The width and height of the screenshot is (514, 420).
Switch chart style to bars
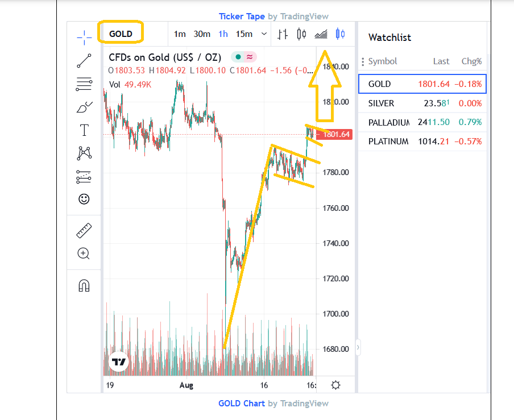click(x=283, y=34)
